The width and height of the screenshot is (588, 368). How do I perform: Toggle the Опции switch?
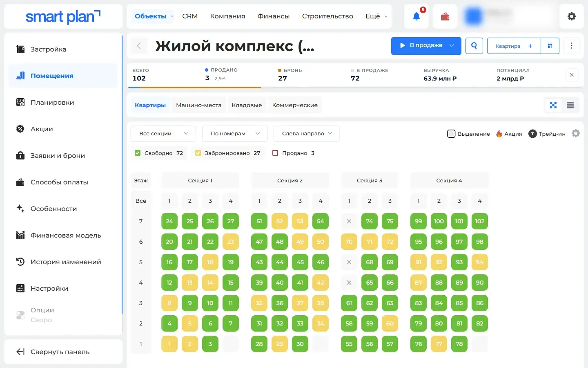pyautogui.click(x=20, y=315)
